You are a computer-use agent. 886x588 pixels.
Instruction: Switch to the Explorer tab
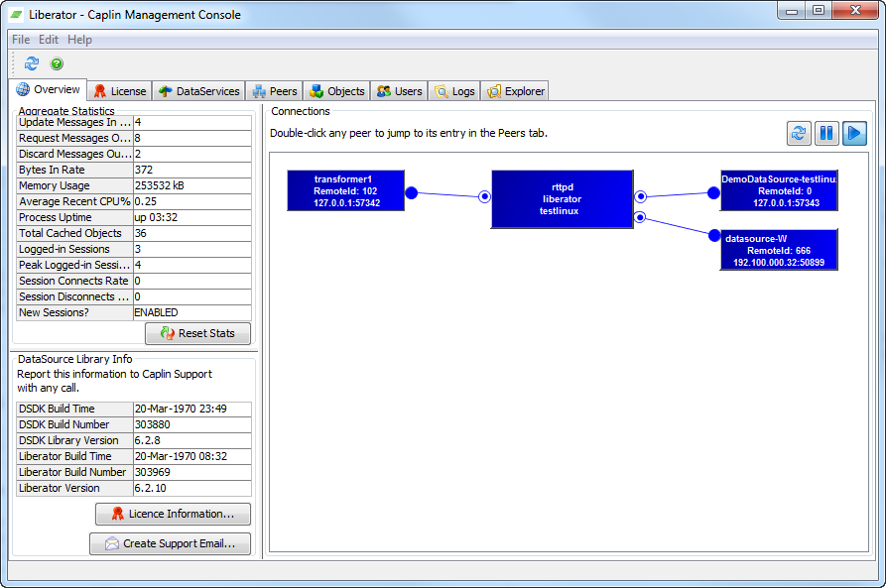click(x=515, y=91)
